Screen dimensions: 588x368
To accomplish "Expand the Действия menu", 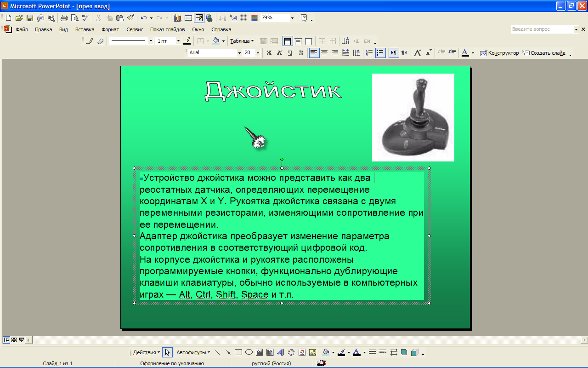I will (x=147, y=352).
